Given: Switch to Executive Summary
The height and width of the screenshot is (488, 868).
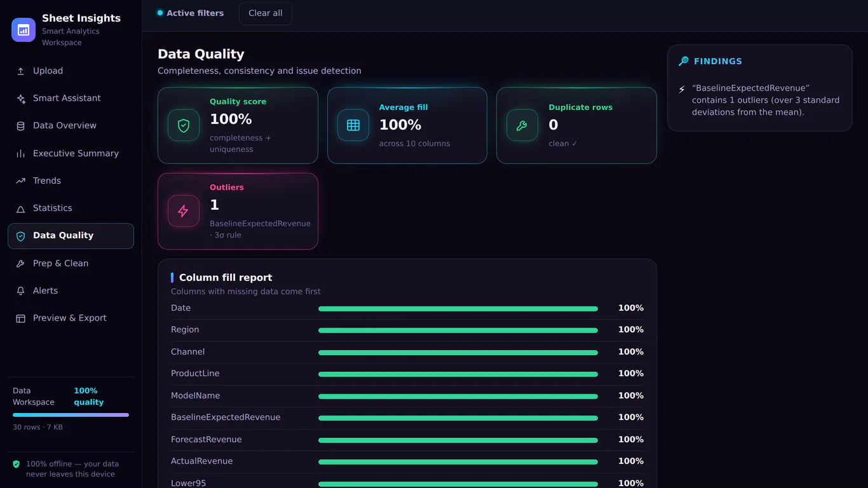Looking at the screenshot, I should (71, 154).
